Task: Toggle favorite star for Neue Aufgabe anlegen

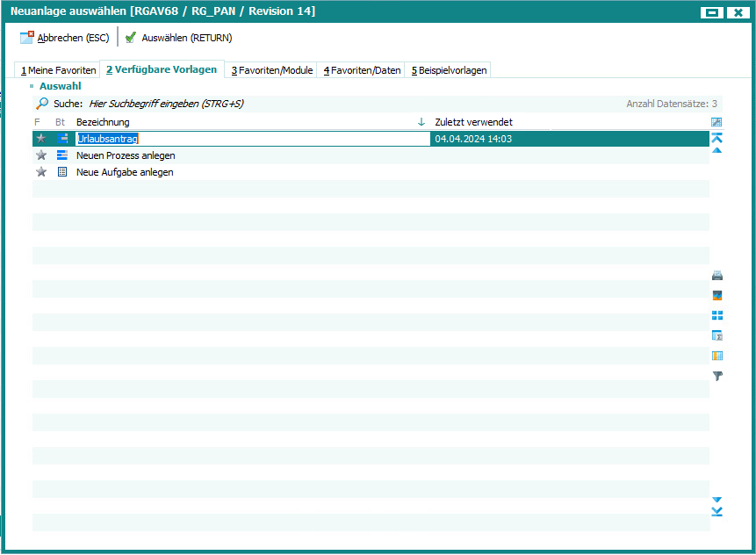Action: click(40, 172)
